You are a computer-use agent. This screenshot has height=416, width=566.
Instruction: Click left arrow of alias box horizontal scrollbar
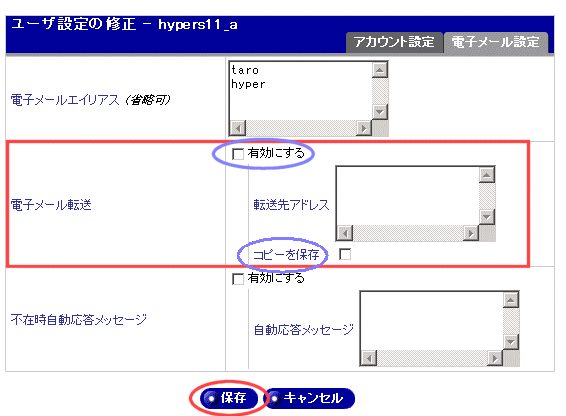tap(238, 128)
